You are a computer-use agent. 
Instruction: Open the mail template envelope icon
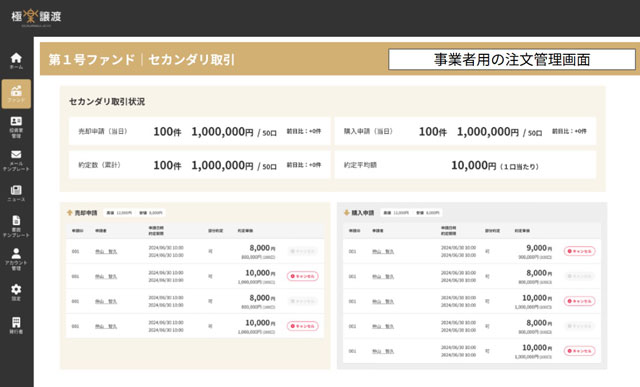pyautogui.click(x=16, y=160)
